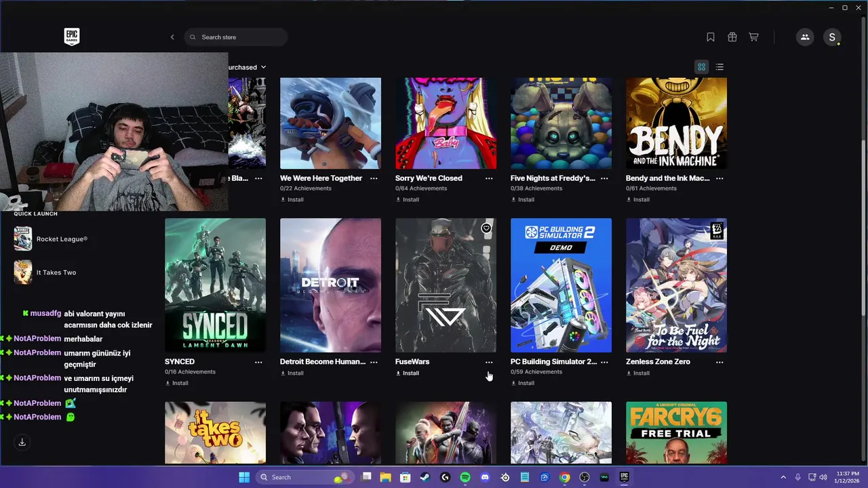Open the downloads icon in sidebar
Image resolution: width=868 pixels, height=488 pixels.
pyautogui.click(x=22, y=442)
